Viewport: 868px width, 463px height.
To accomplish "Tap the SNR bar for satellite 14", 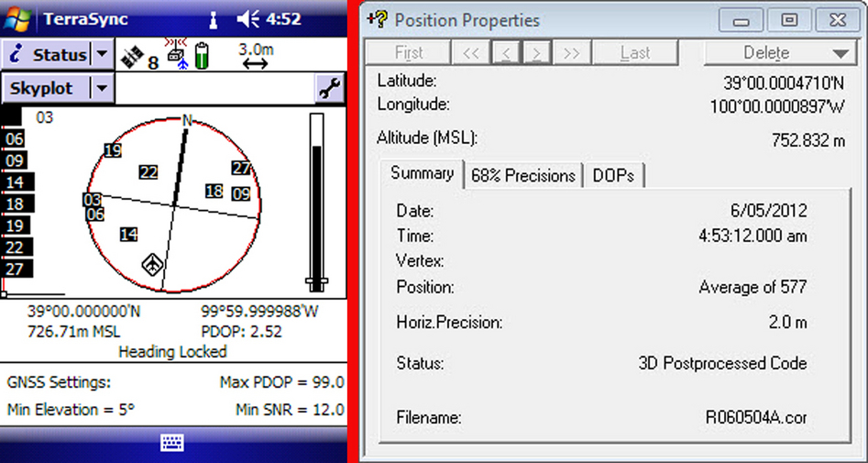I will [17, 182].
